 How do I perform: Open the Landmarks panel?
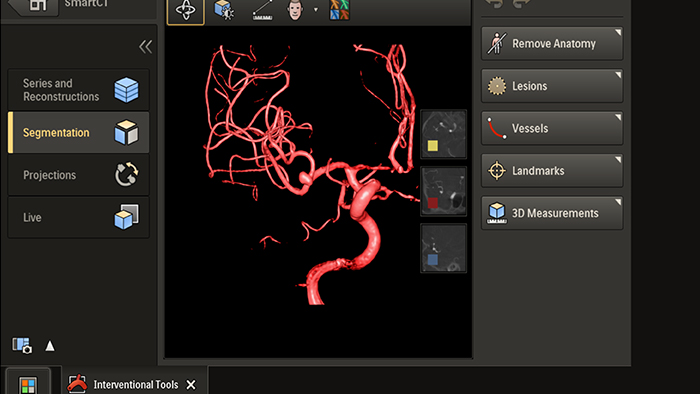pos(552,170)
